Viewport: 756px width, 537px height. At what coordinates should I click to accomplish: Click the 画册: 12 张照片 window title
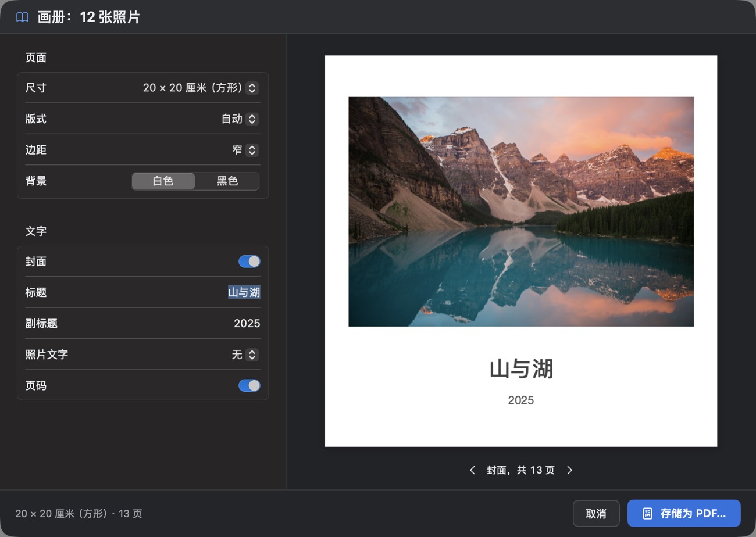point(88,17)
